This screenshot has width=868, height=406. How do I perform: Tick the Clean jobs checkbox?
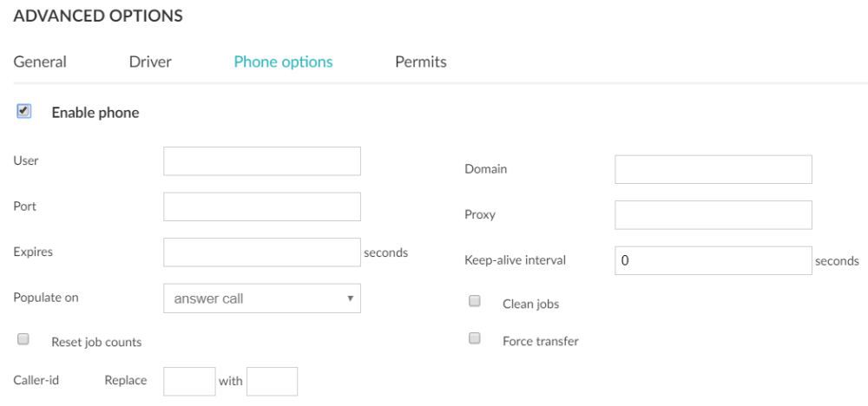(x=475, y=302)
